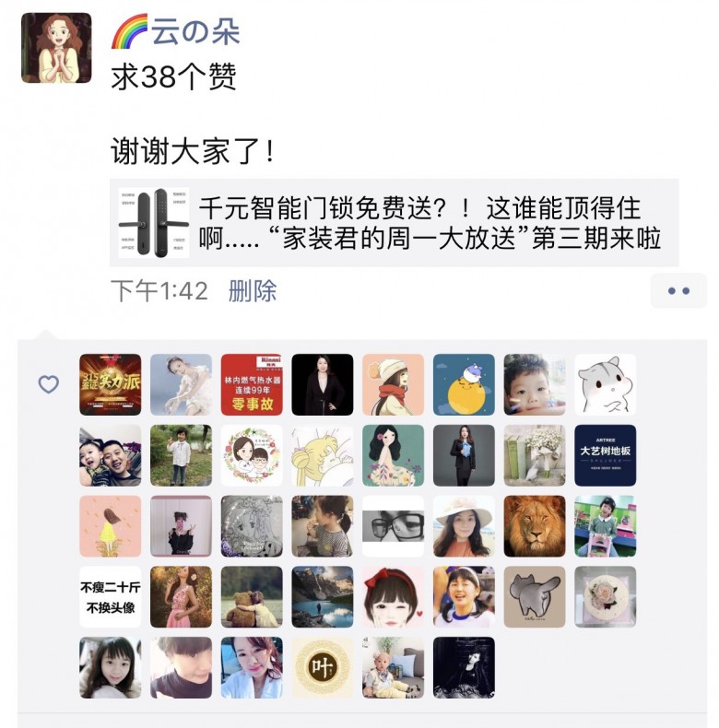The width and height of the screenshot is (719, 728).
Task: Open the 不瘦二十斤不换头像 avatar
Action: tap(110, 596)
